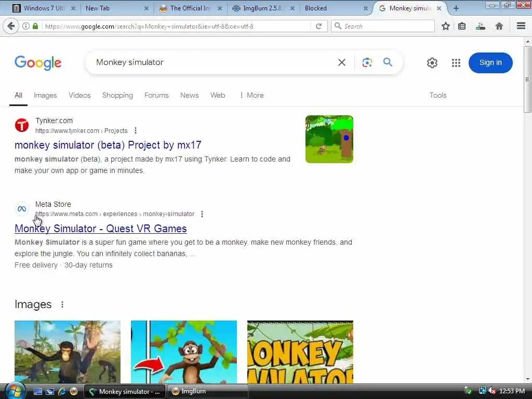This screenshot has width=532, height=399.
Task: Click the Meta Store favicon logo
Action: [22, 209]
